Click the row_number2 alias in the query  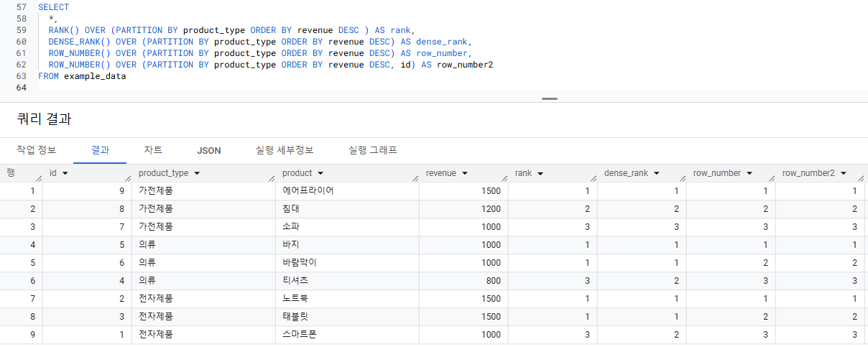[465, 65]
